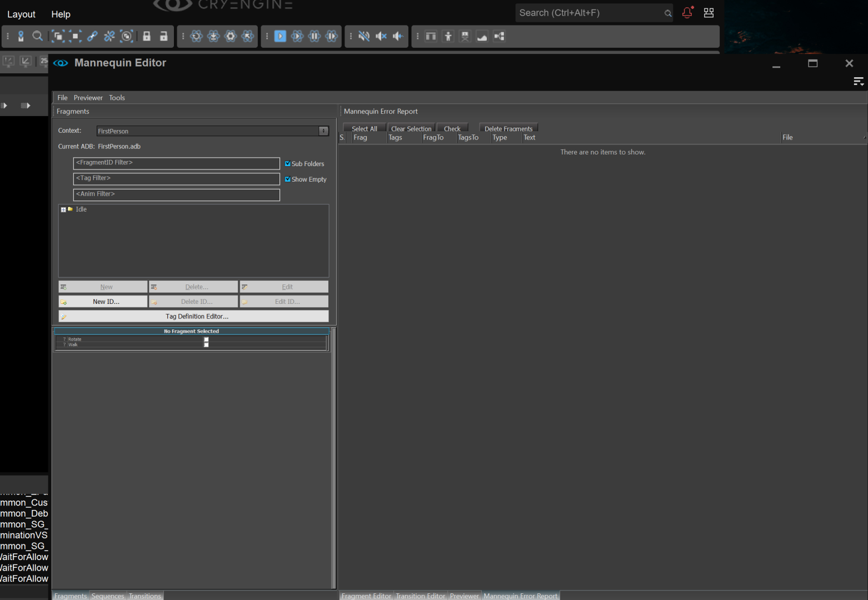Open the Tools menu
868x600 pixels.
pyautogui.click(x=117, y=98)
